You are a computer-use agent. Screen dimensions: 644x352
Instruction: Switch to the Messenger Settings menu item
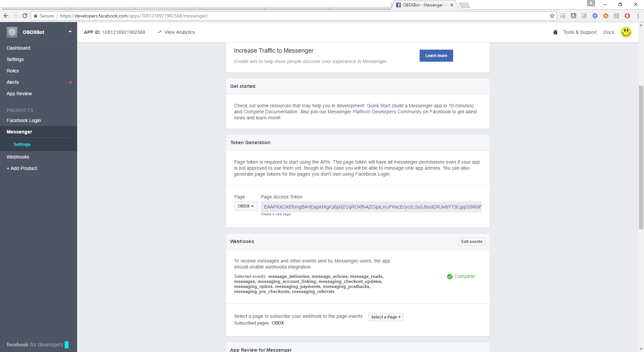[22, 144]
